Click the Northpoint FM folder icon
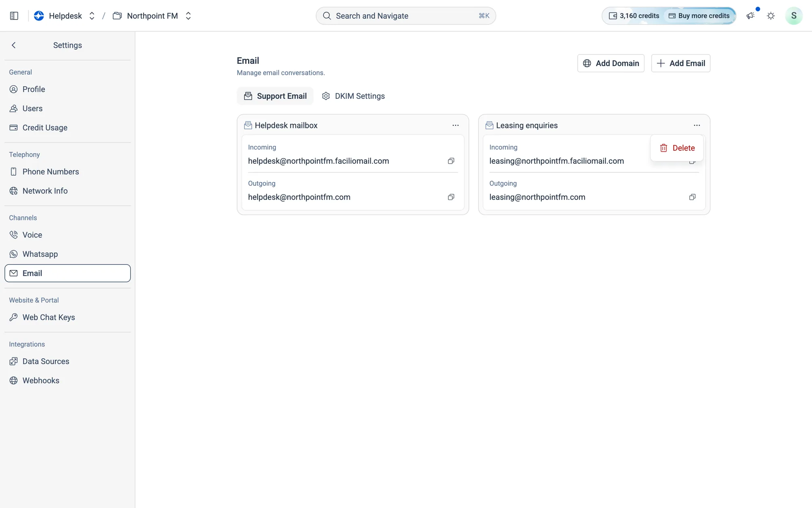 pyautogui.click(x=117, y=16)
